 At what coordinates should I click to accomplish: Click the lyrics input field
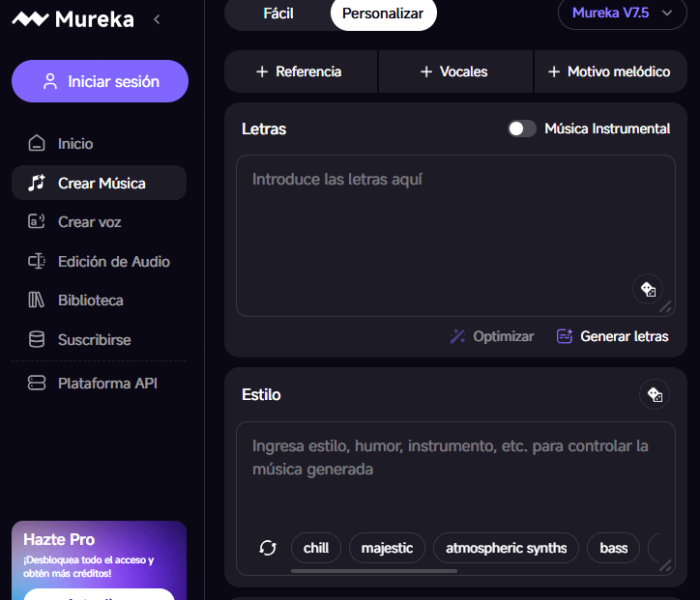coord(455,236)
